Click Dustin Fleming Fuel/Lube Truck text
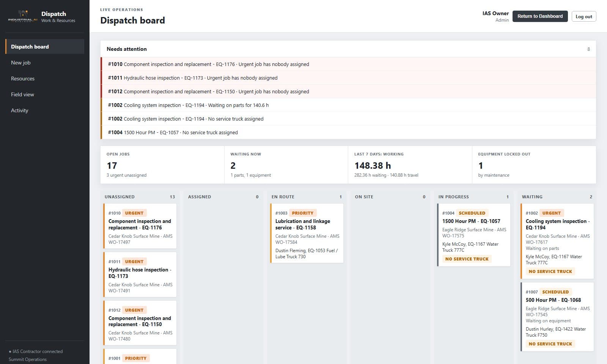The image size is (607, 364). (x=307, y=254)
